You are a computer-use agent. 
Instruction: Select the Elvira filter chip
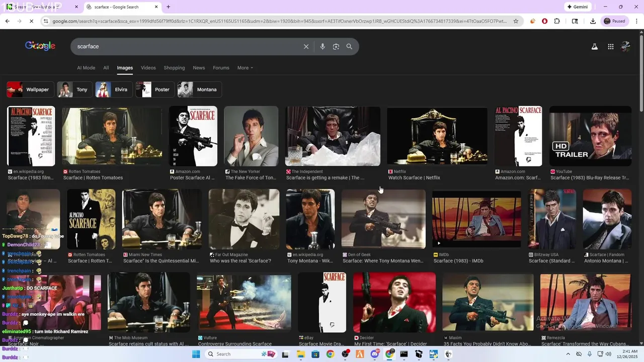pyautogui.click(x=114, y=89)
